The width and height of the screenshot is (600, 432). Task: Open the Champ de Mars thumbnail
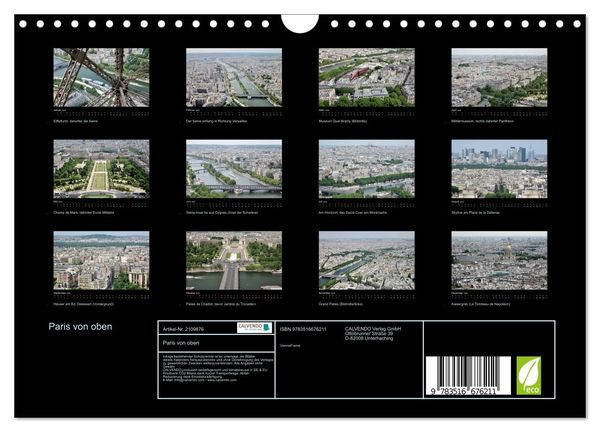(101, 169)
